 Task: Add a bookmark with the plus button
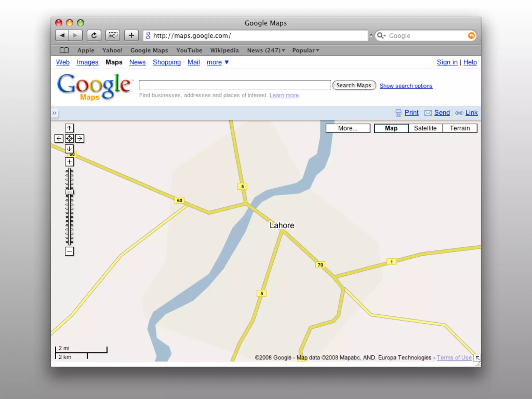[x=131, y=36]
